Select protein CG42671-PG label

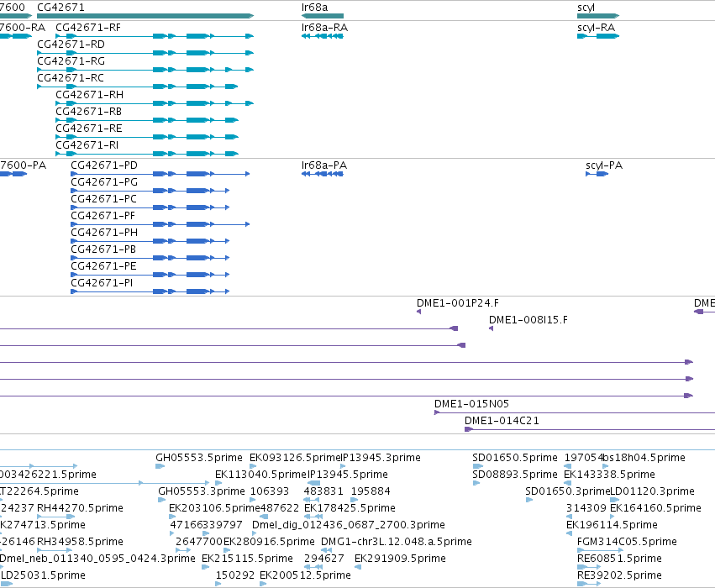click(104, 182)
